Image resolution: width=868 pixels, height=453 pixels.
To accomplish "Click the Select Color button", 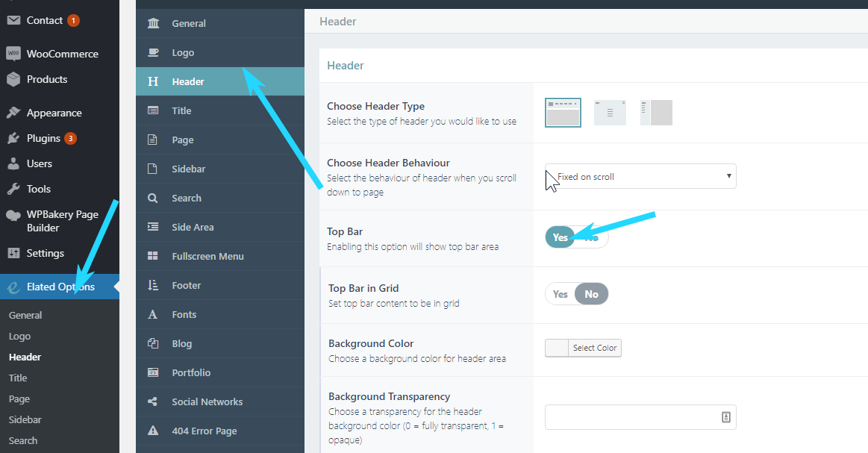I will 595,348.
